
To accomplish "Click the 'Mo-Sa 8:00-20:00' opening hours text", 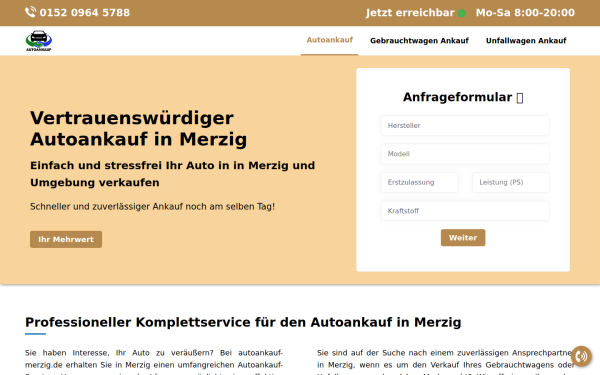I will tap(525, 13).
